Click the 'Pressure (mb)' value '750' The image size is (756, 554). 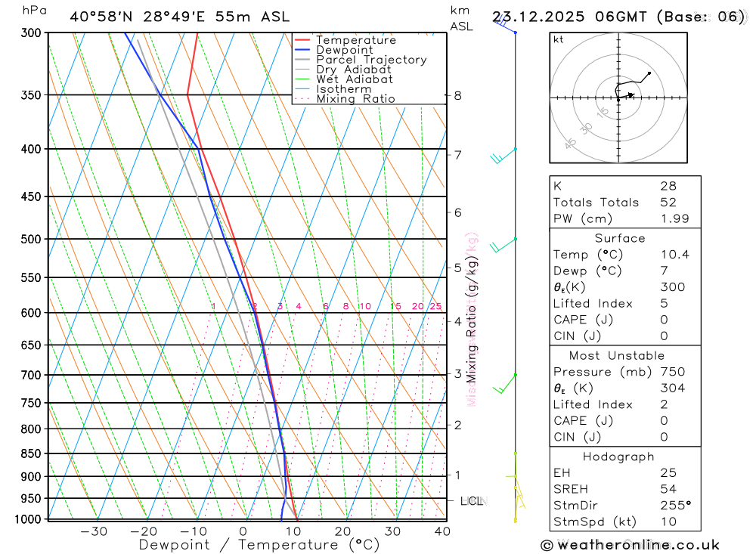(673, 372)
